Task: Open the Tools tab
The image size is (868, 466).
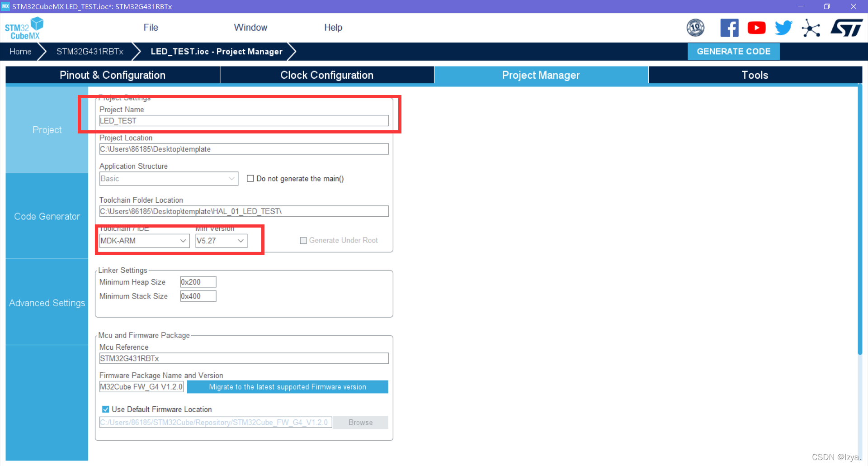Action: tap(755, 75)
